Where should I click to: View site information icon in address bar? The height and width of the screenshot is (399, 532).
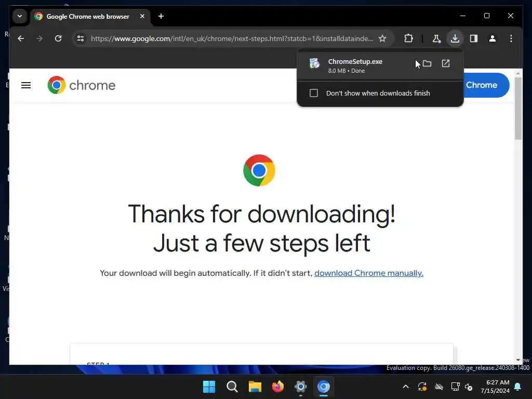point(81,38)
